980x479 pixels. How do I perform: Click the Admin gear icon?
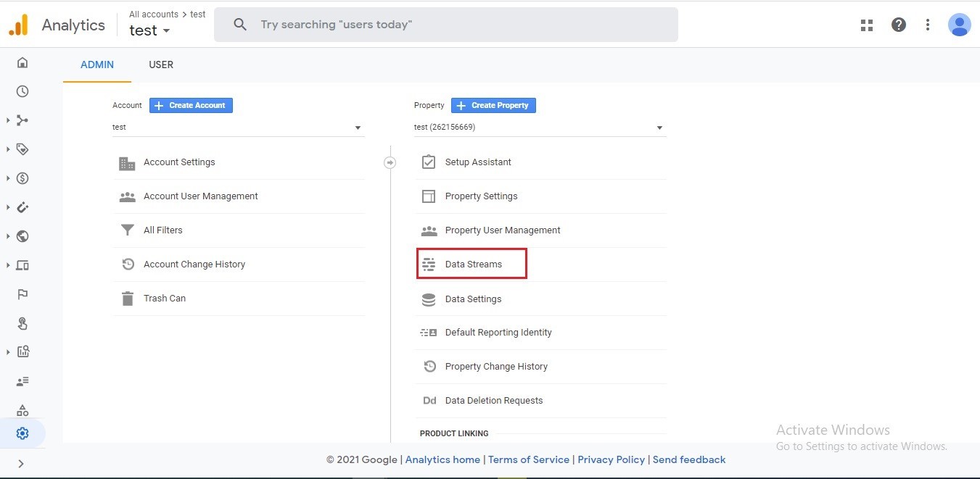tap(22, 433)
